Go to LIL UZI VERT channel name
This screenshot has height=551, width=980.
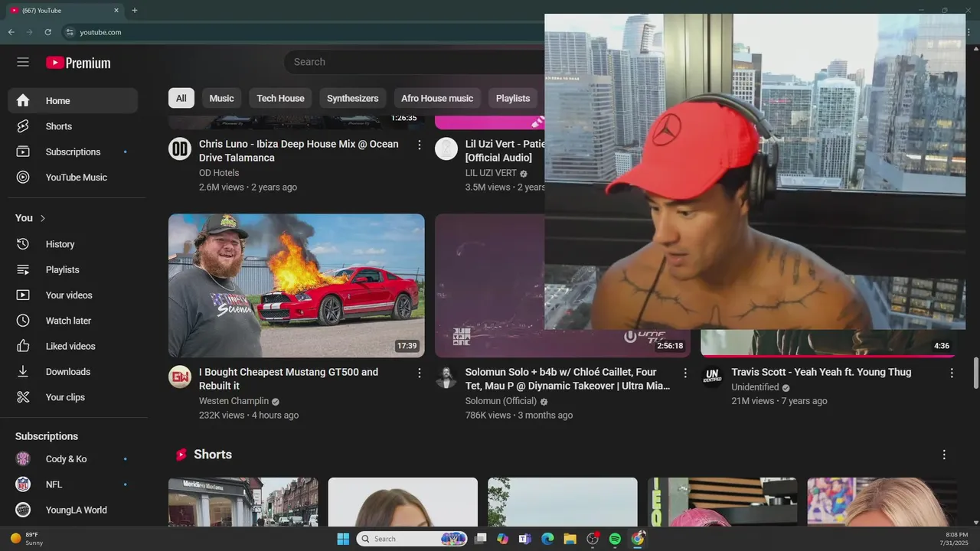[x=491, y=173]
